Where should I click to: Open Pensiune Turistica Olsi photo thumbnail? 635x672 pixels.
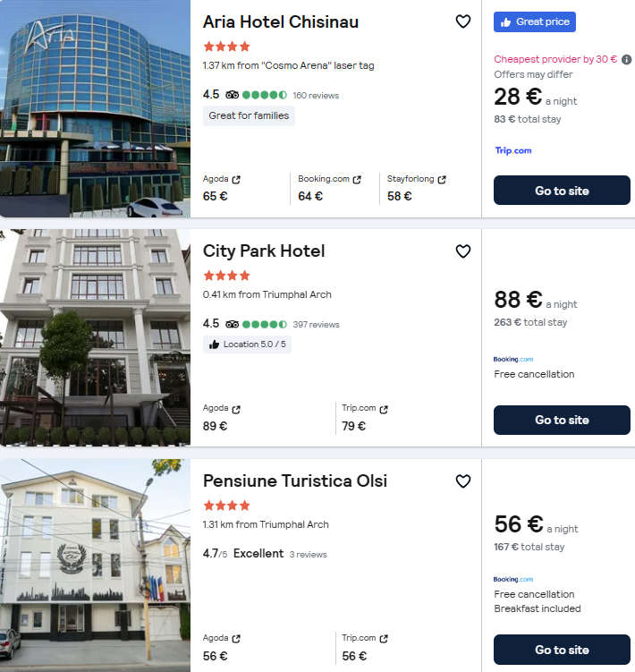(x=95, y=566)
